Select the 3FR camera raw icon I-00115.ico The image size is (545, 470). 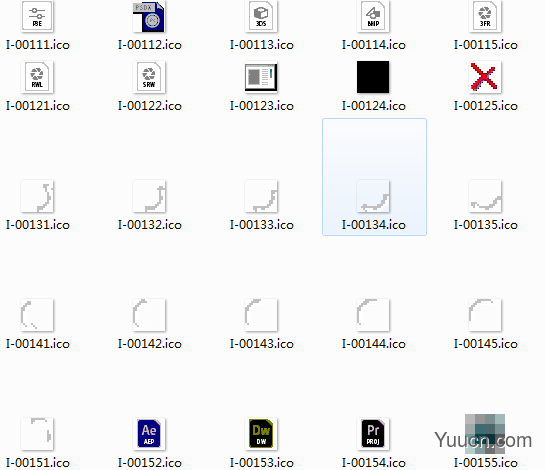[485, 16]
